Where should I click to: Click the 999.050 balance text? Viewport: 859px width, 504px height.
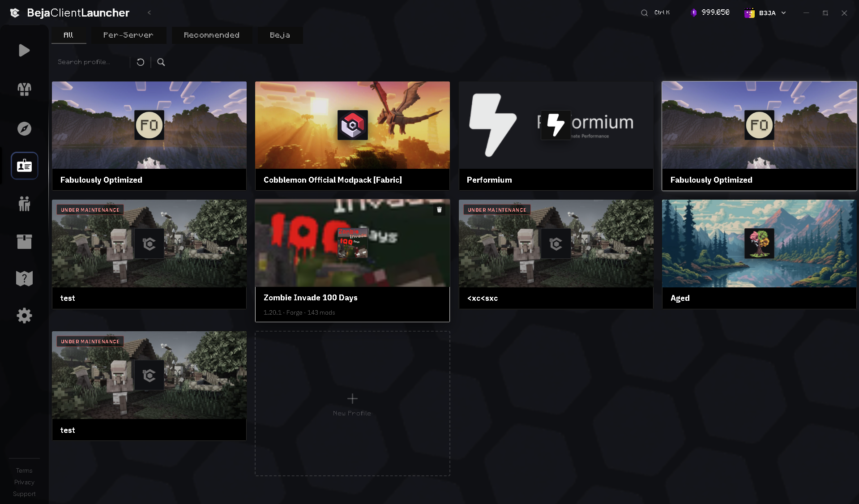[715, 13]
